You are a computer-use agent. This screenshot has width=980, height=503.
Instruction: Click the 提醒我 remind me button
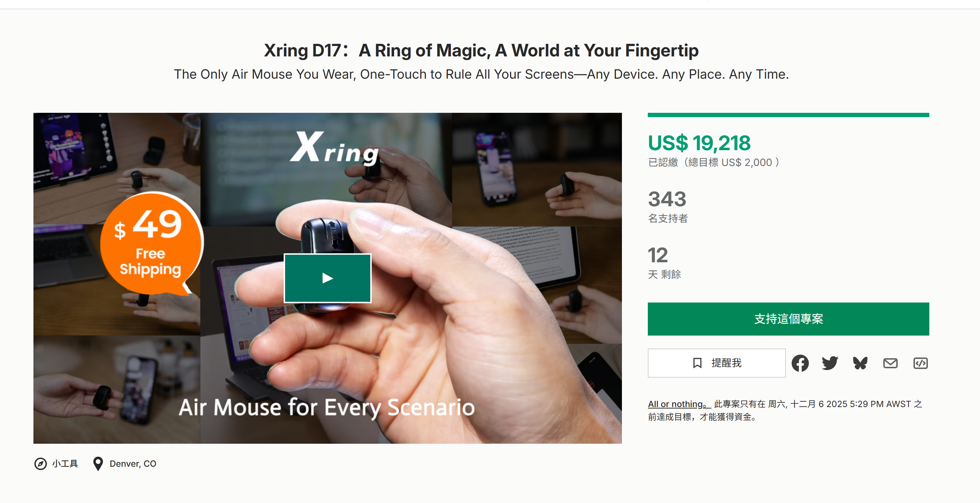[x=716, y=363]
